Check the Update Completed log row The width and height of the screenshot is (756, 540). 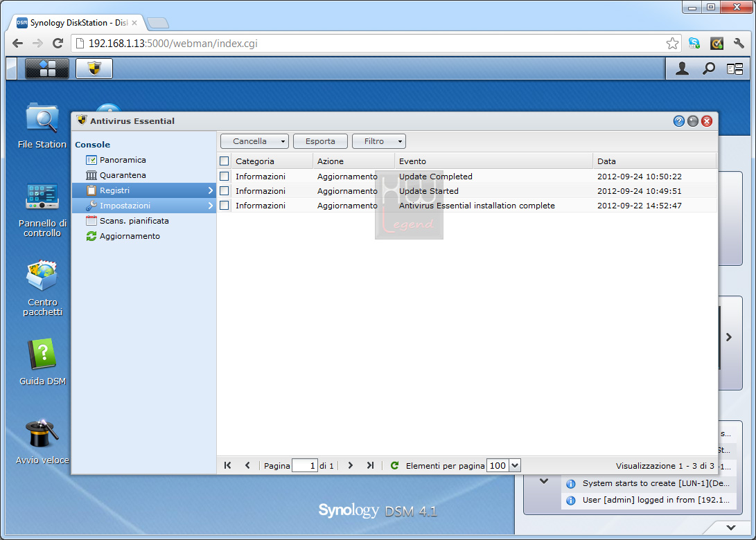point(225,177)
